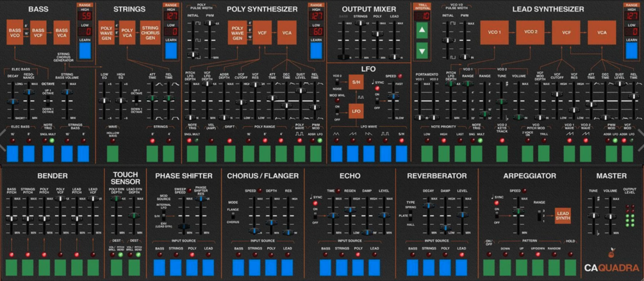Lower trill interval with the down arrow
Screen dimensions: 644x281
(x=420, y=51)
